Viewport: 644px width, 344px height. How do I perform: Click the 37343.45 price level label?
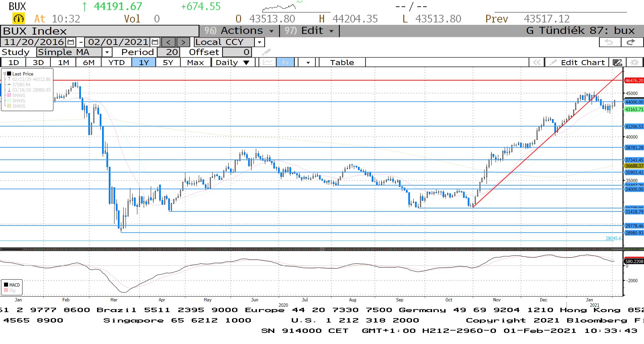634,160
